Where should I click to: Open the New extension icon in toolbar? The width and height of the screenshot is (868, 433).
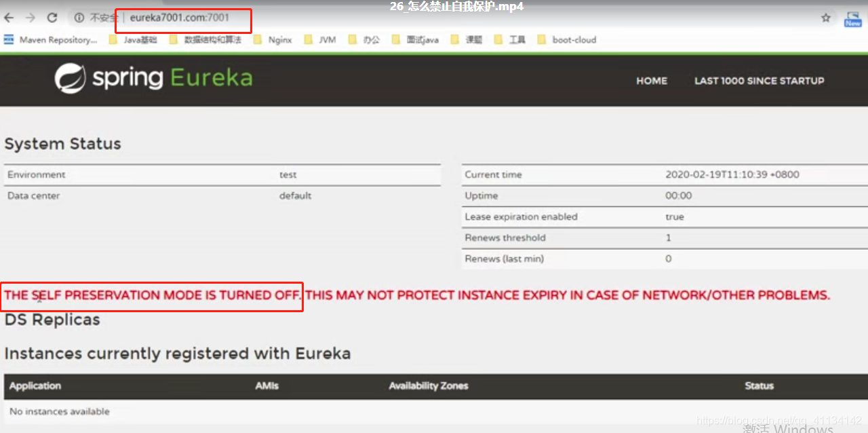click(x=852, y=19)
